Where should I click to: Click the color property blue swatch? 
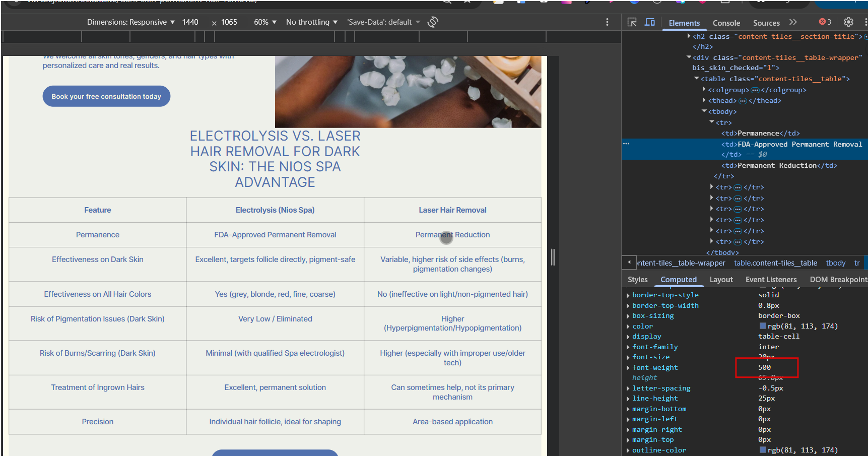coord(763,327)
